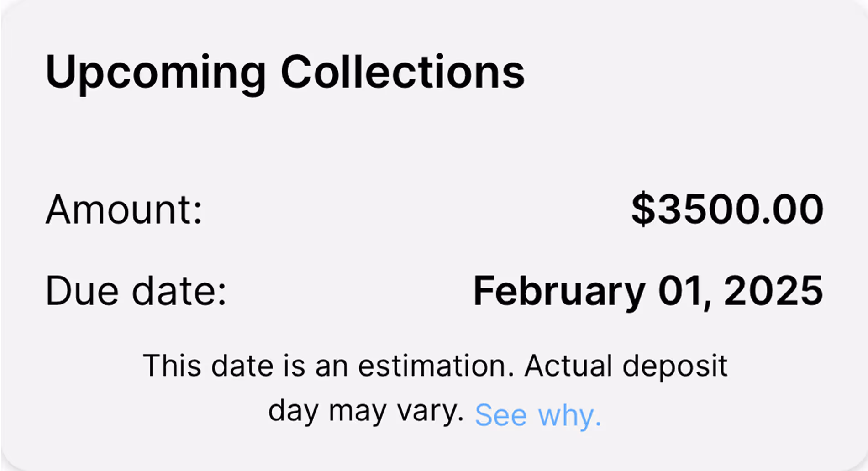Select the "Due date:" label
The image size is (868, 471).
136,291
